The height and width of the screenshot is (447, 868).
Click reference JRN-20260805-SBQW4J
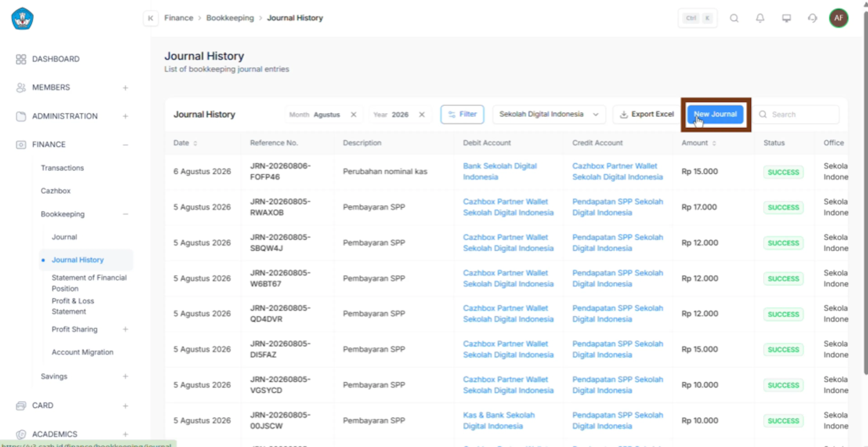point(280,242)
